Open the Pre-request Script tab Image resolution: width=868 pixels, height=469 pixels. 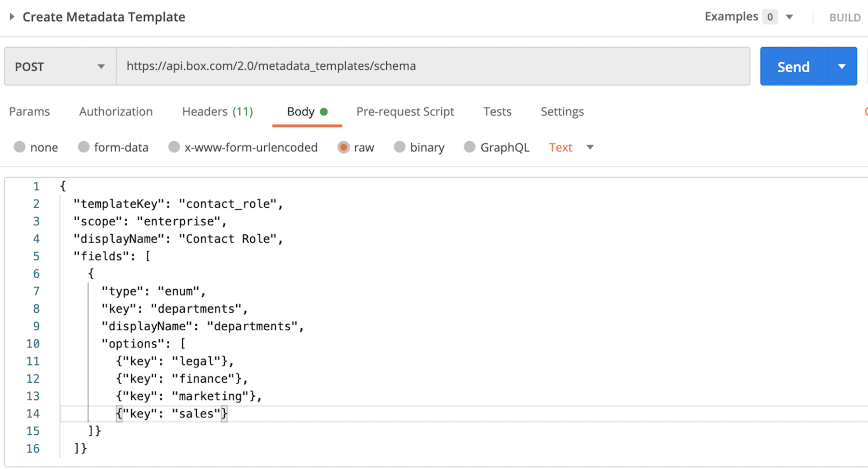(x=405, y=112)
